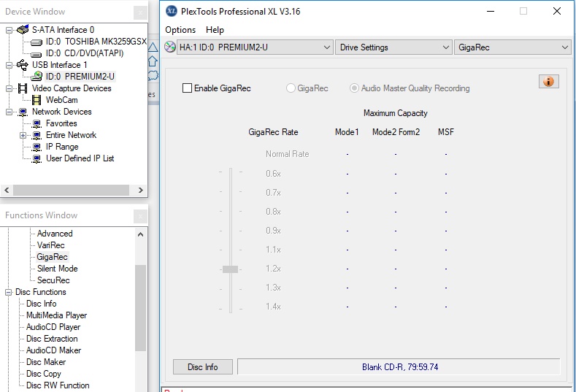The image size is (576, 392).
Task: Expand the Entire Network node
Action: [23, 136]
